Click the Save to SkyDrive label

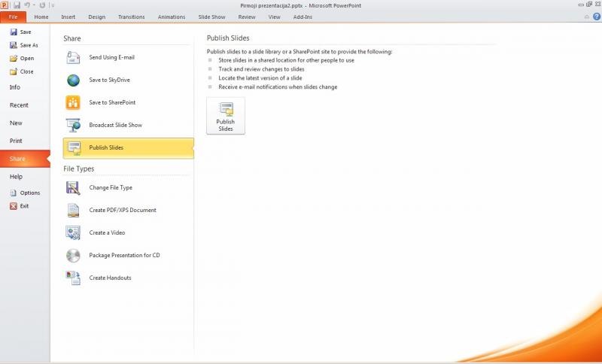109,80
